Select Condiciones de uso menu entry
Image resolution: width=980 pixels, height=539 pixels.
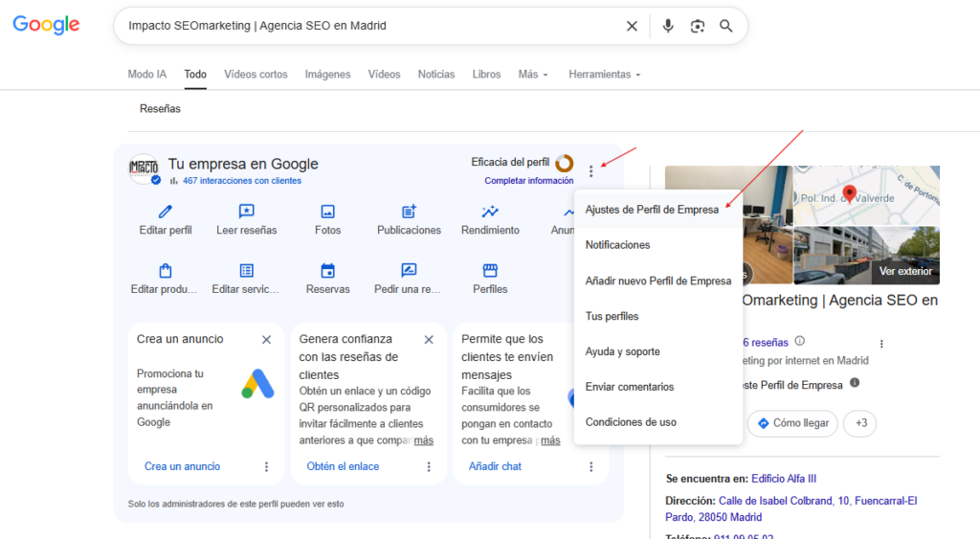pyautogui.click(x=658, y=422)
